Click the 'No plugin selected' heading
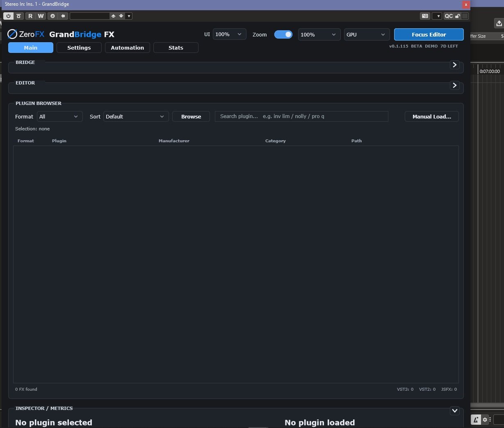The width and height of the screenshot is (504, 428). tap(54, 422)
